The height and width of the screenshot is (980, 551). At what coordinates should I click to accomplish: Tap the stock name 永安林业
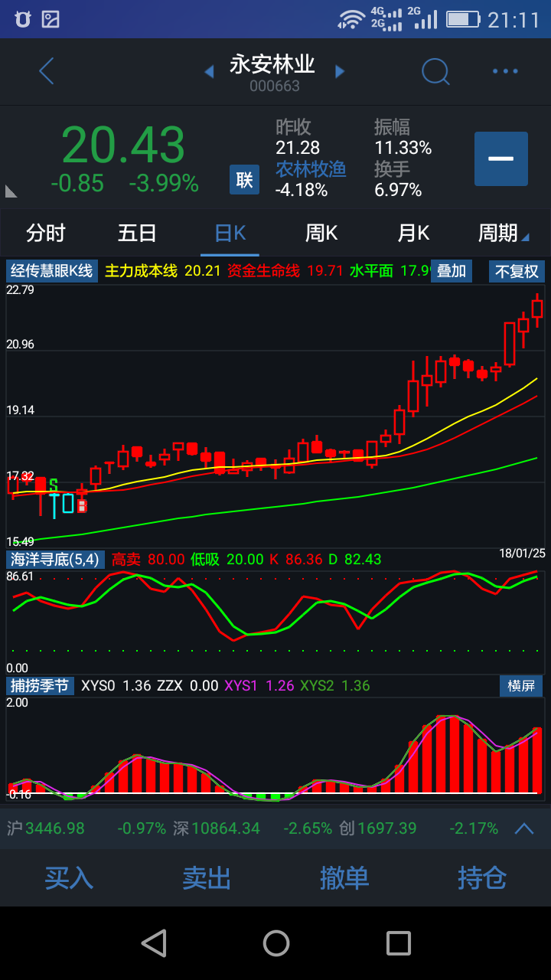click(273, 64)
